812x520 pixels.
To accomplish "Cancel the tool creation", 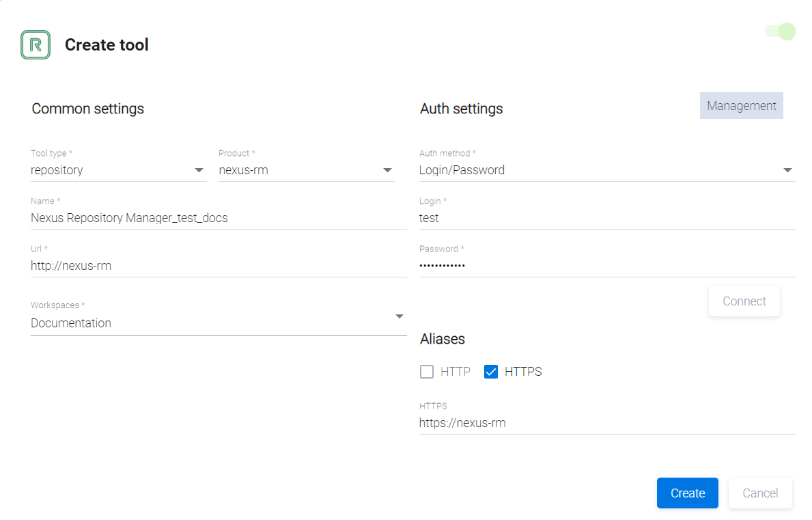I will pyautogui.click(x=760, y=493).
